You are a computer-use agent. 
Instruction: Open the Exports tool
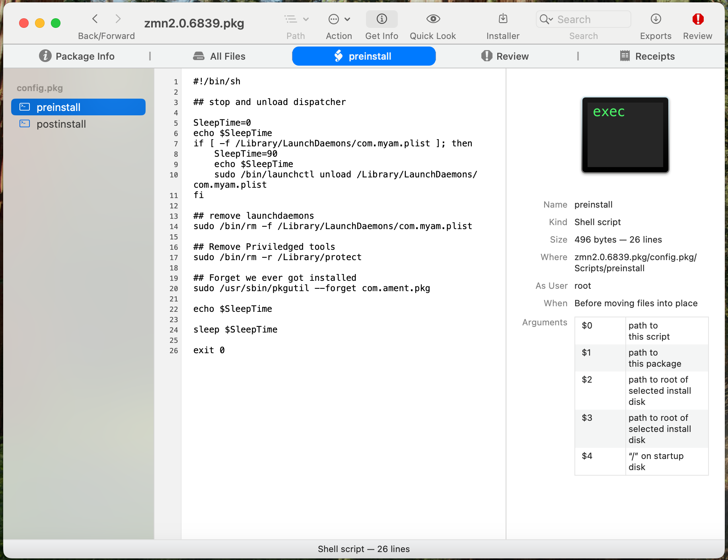pyautogui.click(x=655, y=19)
